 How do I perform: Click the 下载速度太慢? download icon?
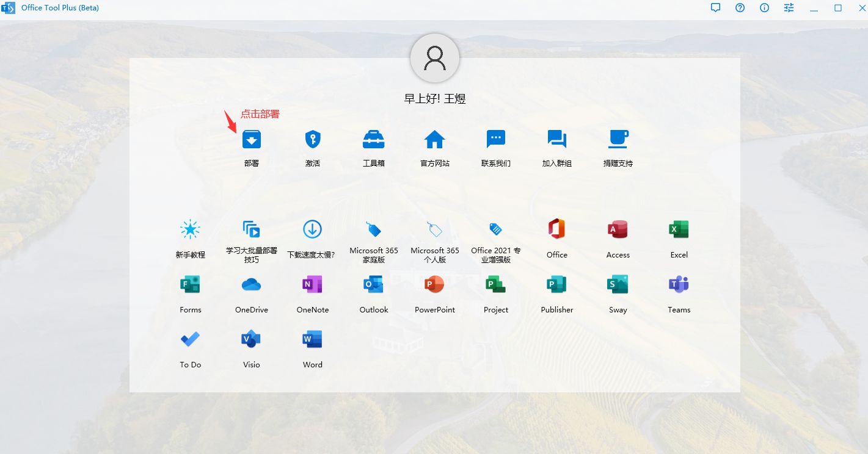click(313, 229)
